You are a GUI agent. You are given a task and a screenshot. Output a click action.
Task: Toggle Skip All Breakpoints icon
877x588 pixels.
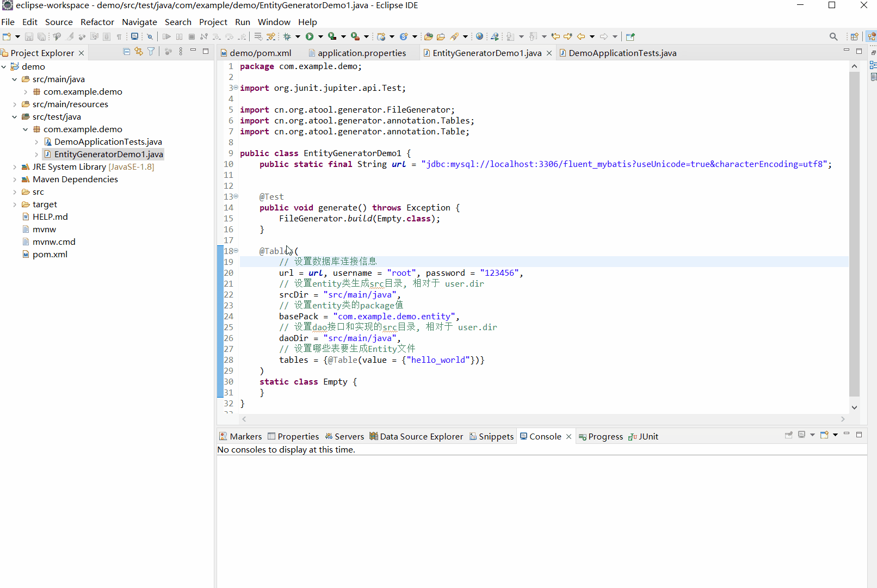point(150,36)
